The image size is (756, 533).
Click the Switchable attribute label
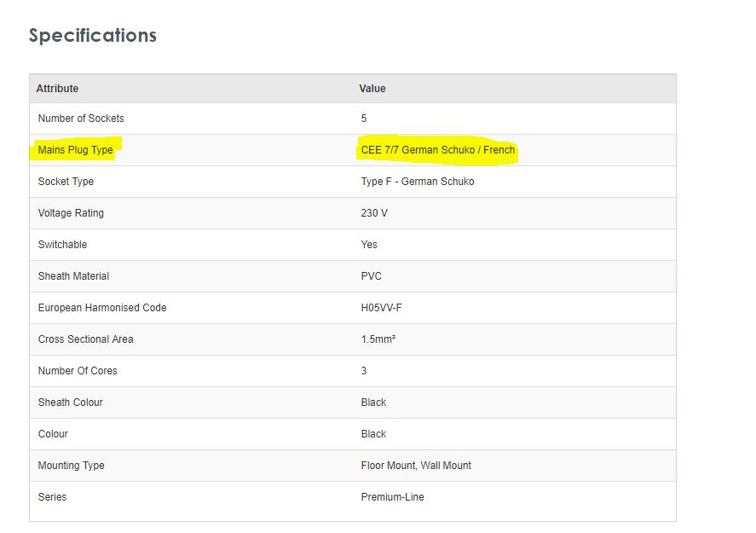(62, 245)
